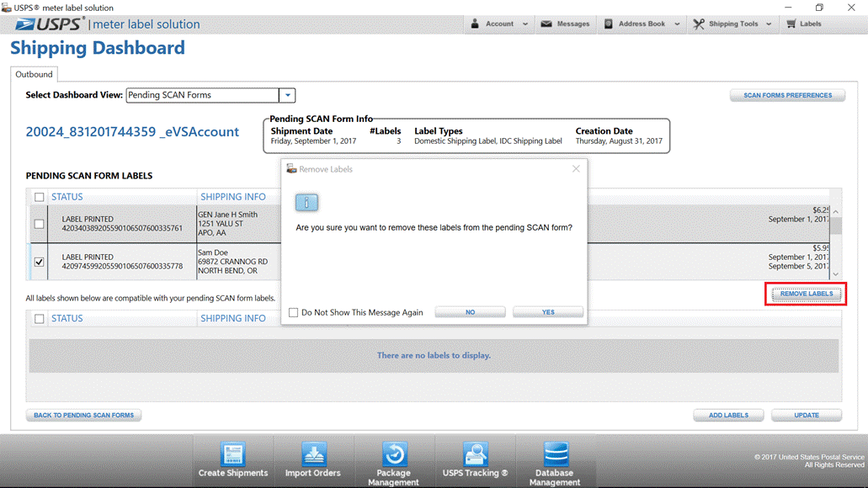Open the Address Book menu
Image resolution: width=868 pixels, height=488 pixels.
tap(642, 24)
